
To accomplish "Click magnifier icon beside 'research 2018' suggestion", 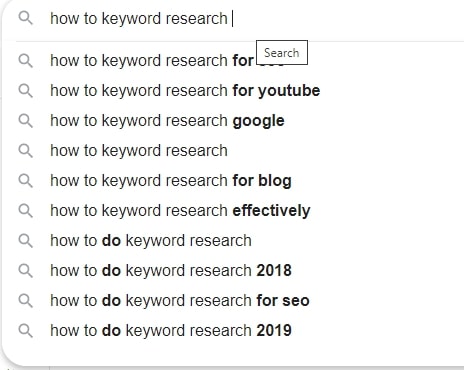I will 25,270.
